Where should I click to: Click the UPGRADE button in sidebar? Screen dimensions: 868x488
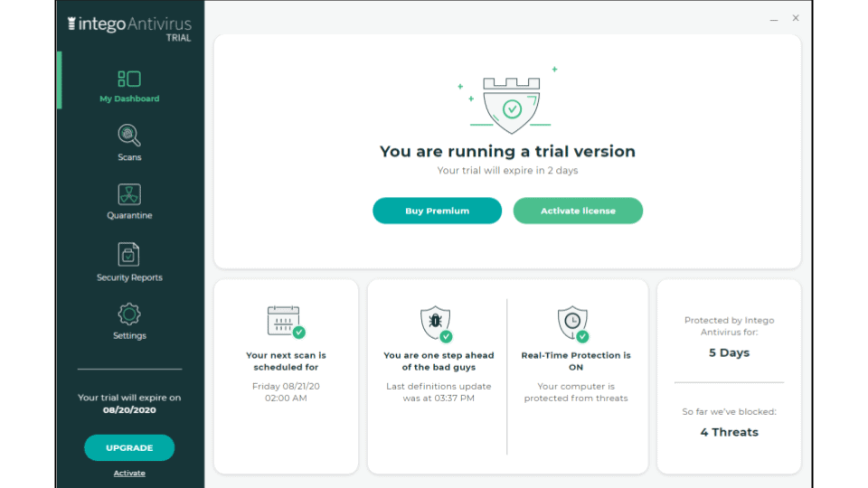pyautogui.click(x=129, y=447)
